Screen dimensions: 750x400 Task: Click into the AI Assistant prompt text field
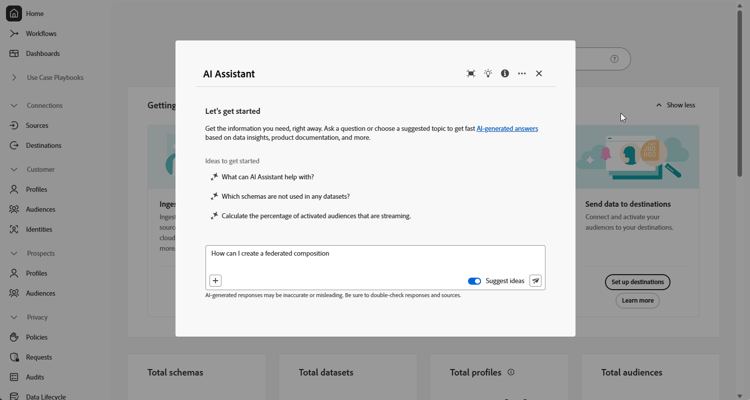(x=375, y=259)
